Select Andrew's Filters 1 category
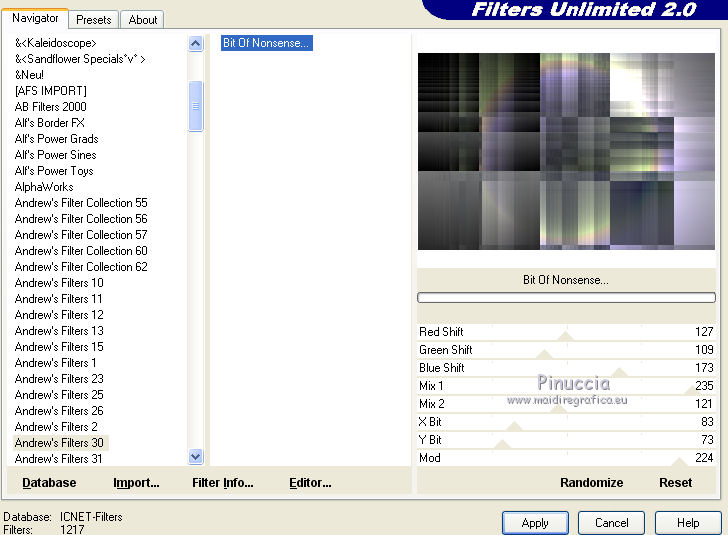 click(x=56, y=363)
